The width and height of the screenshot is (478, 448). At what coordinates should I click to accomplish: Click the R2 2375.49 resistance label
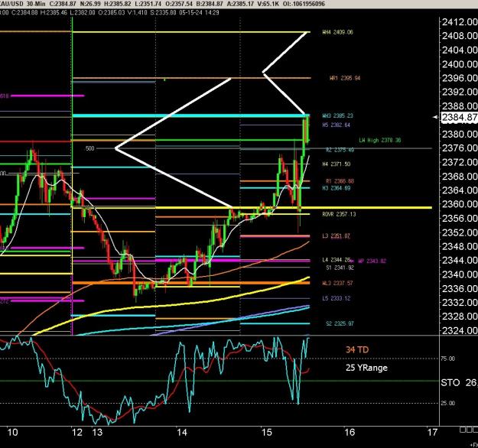[x=340, y=150]
